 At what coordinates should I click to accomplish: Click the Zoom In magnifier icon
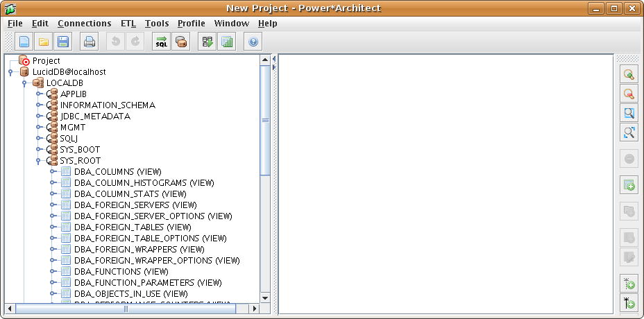pyautogui.click(x=629, y=74)
